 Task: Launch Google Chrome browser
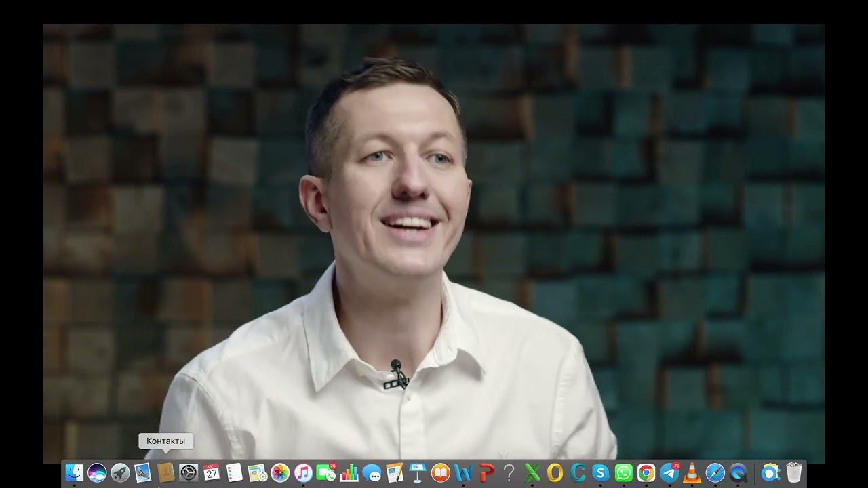[647, 472]
